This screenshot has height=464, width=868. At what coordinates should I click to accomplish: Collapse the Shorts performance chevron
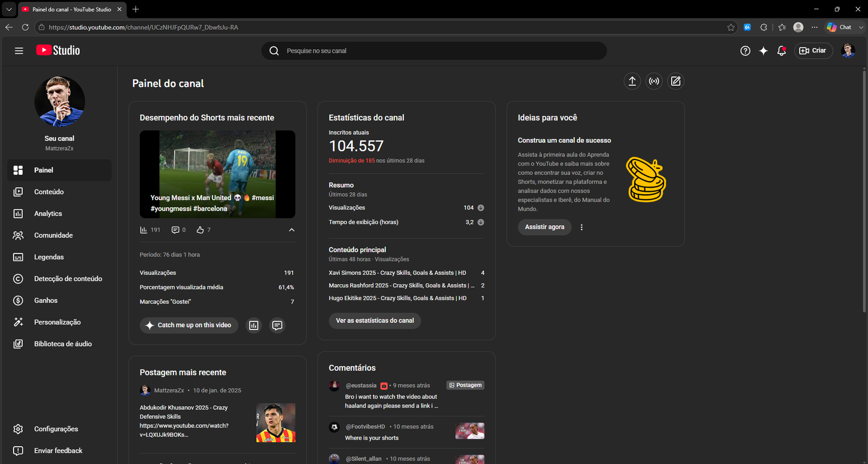(x=291, y=230)
